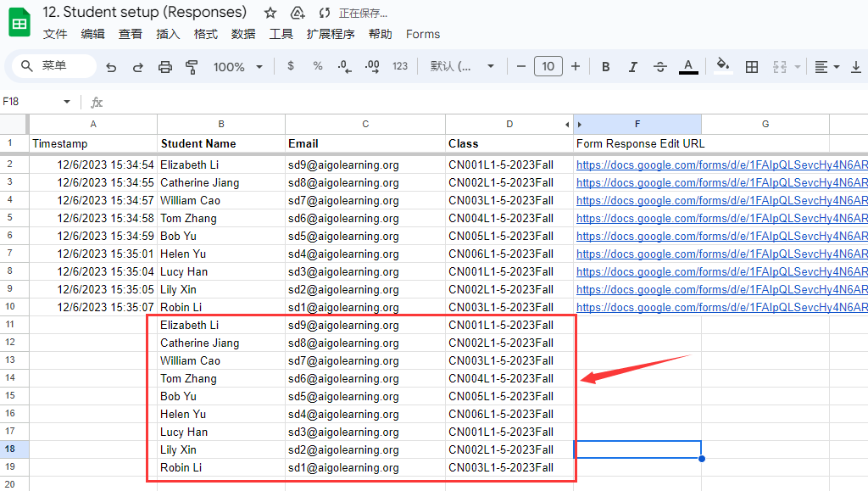Open the 100% zoom dropdown
Viewport: 868px width, 491px height.
point(238,67)
